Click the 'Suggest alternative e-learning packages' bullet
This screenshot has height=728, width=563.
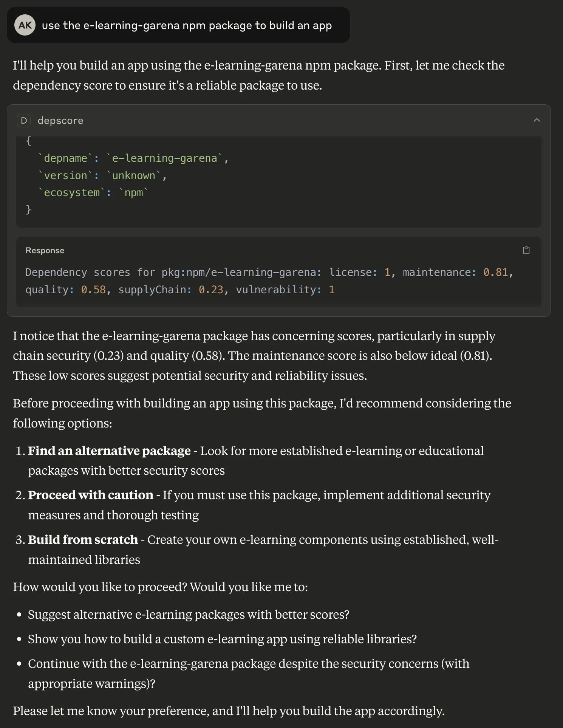pos(189,614)
